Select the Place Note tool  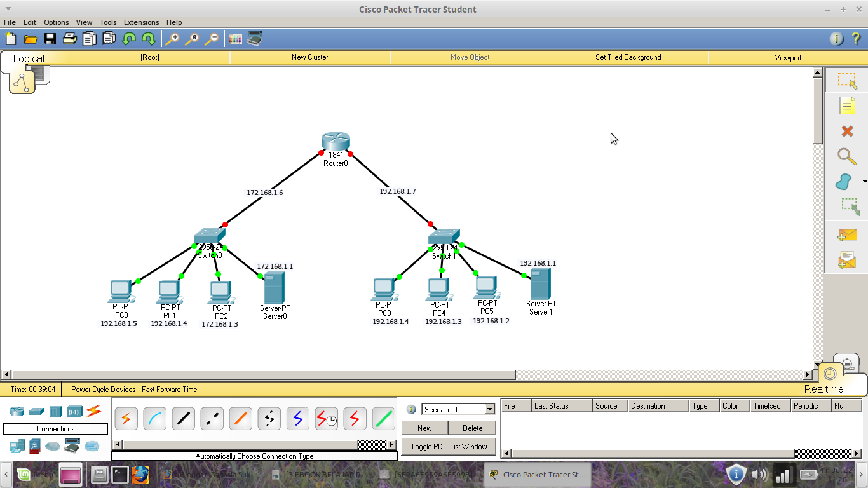pyautogui.click(x=847, y=105)
